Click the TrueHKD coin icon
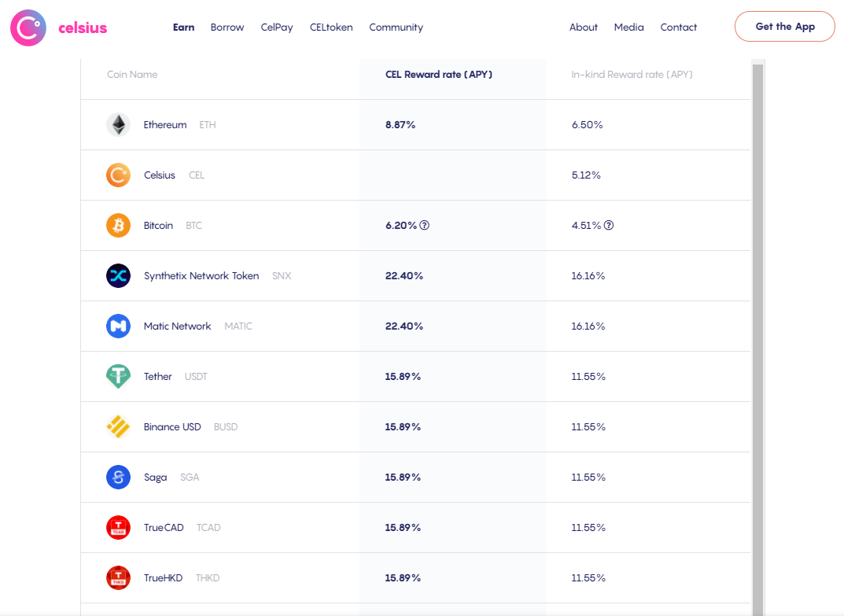The width and height of the screenshot is (844, 616). coord(119,577)
